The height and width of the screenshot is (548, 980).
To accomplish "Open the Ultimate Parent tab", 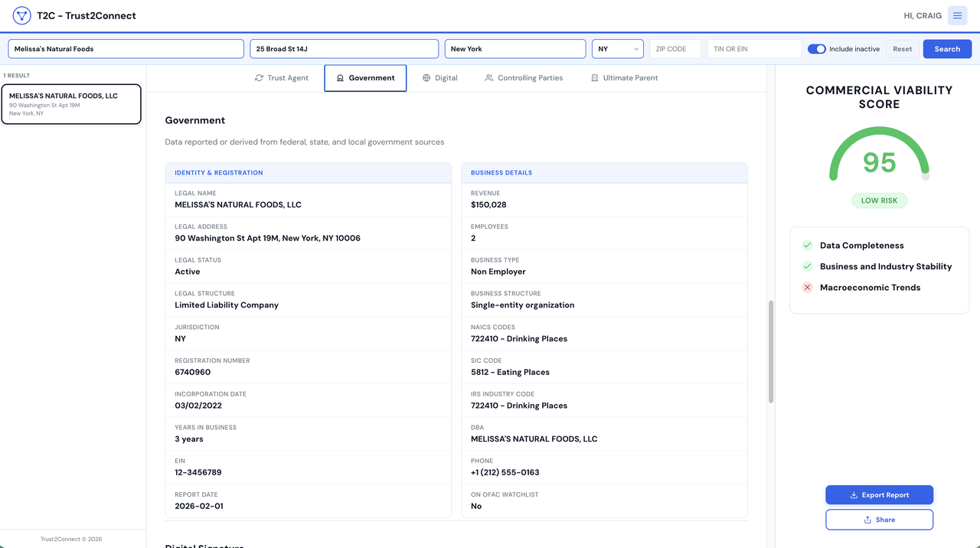I will 624,78.
